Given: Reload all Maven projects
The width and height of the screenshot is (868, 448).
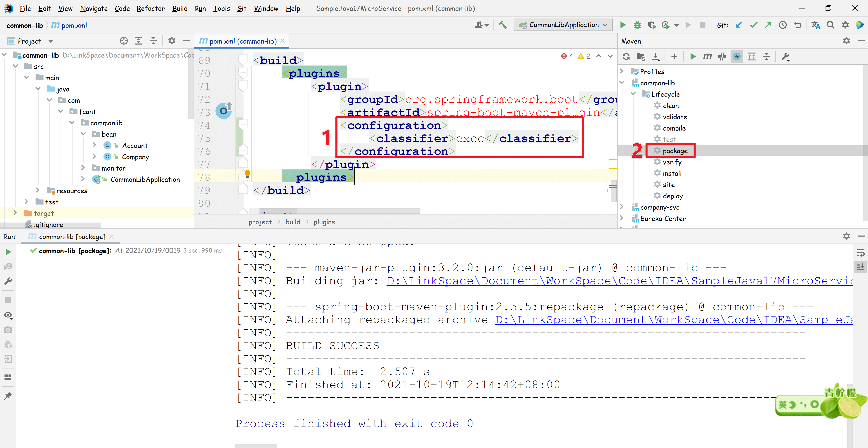Looking at the screenshot, I should pyautogui.click(x=626, y=56).
